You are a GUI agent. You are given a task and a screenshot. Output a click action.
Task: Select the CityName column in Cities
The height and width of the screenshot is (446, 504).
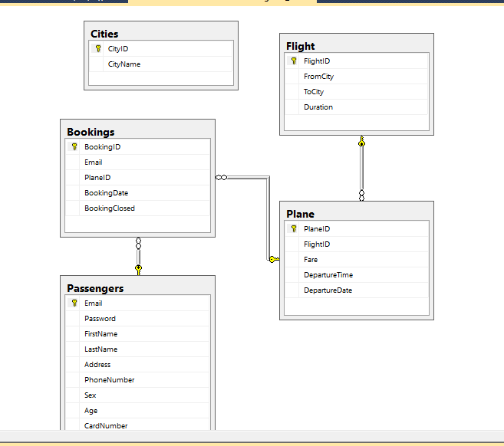[x=124, y=64]
